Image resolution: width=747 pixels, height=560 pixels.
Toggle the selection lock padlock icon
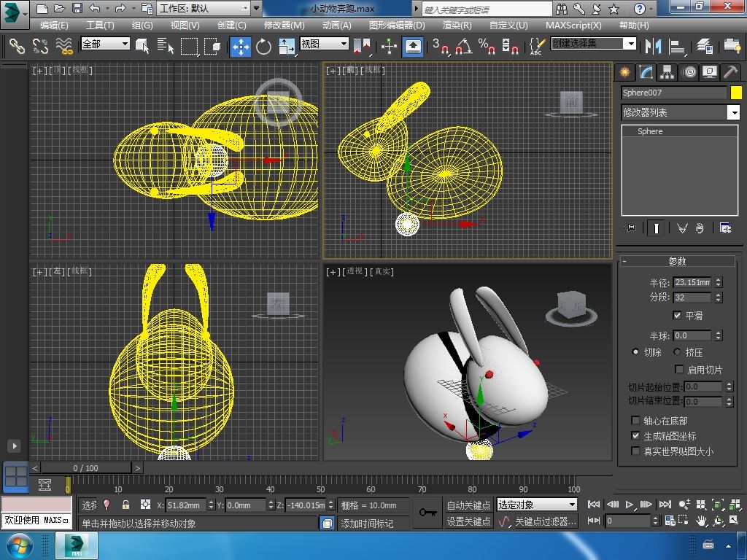(x=125, y=505)
